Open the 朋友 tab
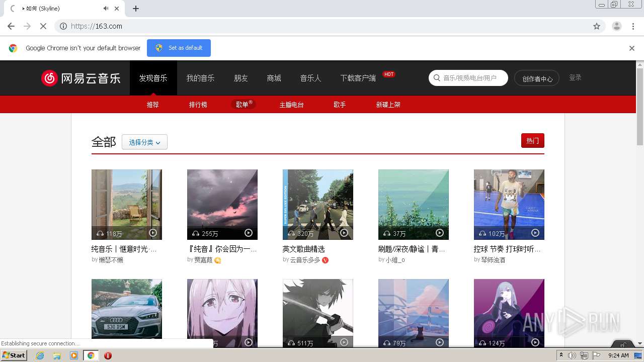Image resolution: width=644 pixels, height=362 pixels. coord(241,78)
